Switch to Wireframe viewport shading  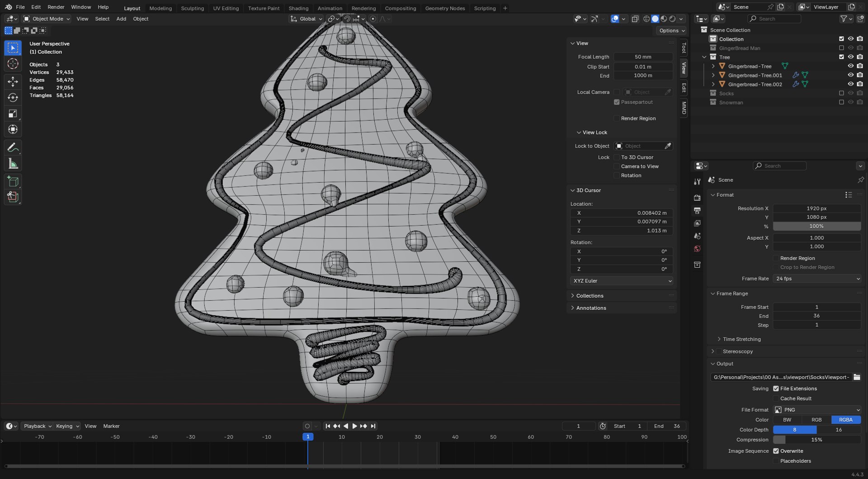tap(646, 19)
